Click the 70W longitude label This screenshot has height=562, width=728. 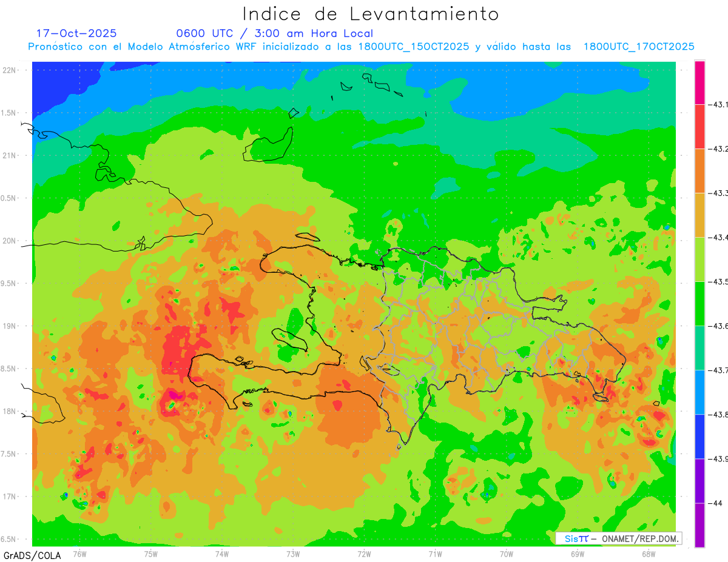507,554
